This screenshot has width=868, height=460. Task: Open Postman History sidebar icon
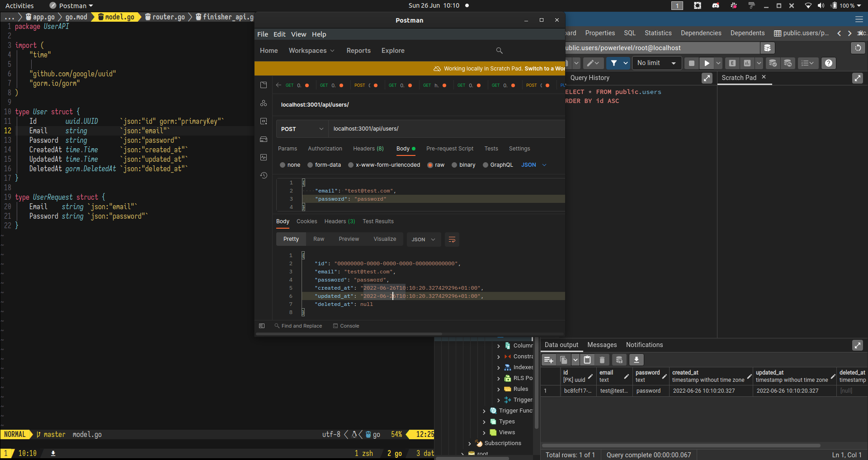pos(264,175)
